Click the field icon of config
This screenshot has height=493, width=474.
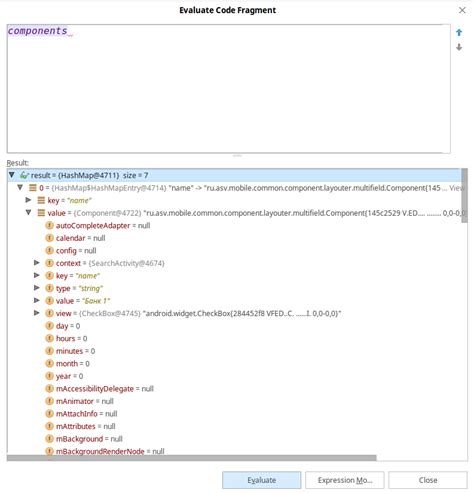[x=49, y=250]
